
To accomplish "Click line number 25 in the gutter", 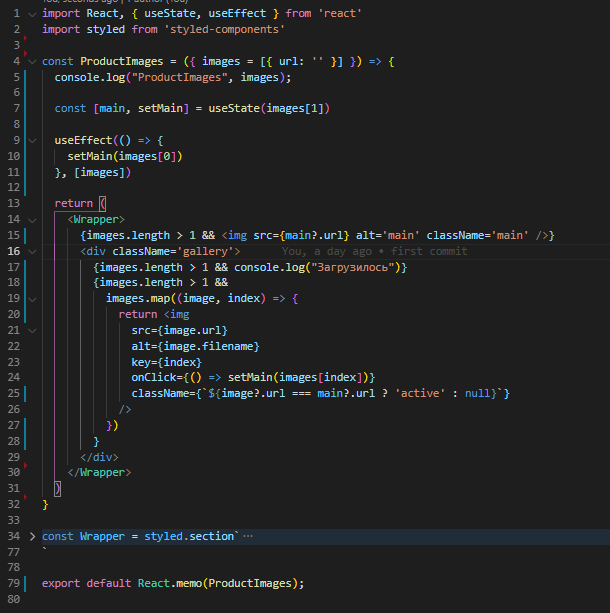I will point(14,393).
